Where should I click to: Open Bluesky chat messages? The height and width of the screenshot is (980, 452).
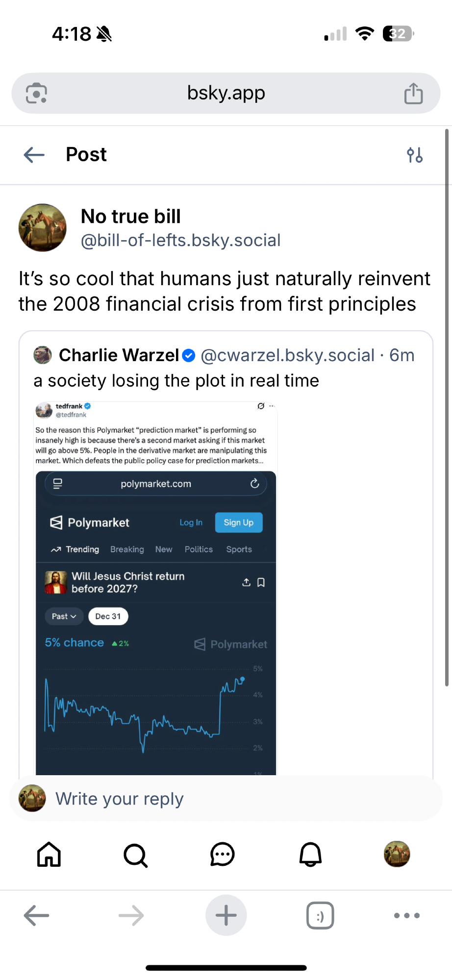point(223,855)
